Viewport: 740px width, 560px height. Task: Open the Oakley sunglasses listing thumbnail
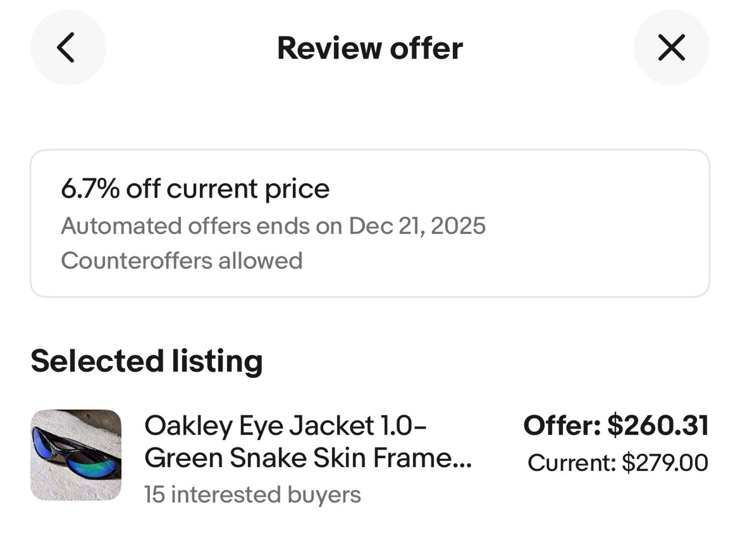tap(76, 455)
